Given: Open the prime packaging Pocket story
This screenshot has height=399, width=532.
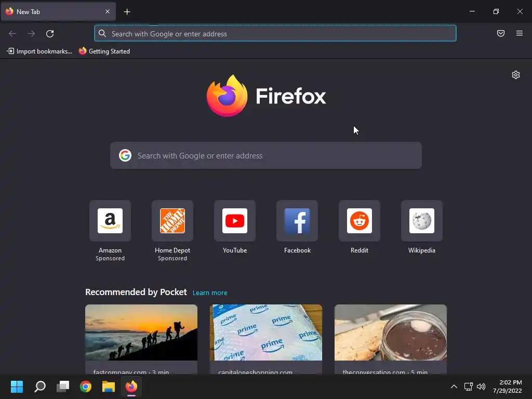Looking at the screenshot, I should coord(266,339).
